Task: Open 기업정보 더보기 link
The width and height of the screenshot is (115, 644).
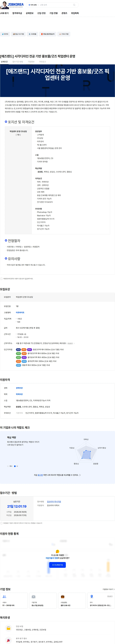Action: click(x=109, y=589)
